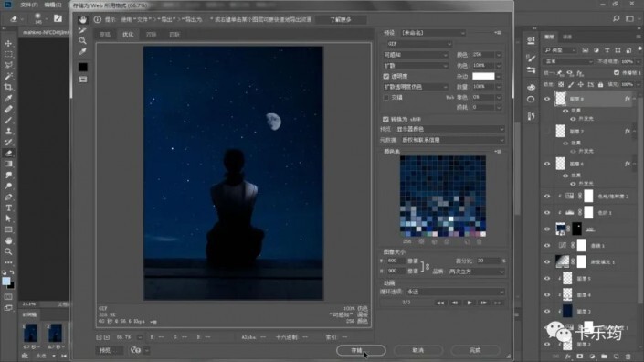644x362 pixels.
Task: Open the looping options dropdown
Action: point(456,292)
